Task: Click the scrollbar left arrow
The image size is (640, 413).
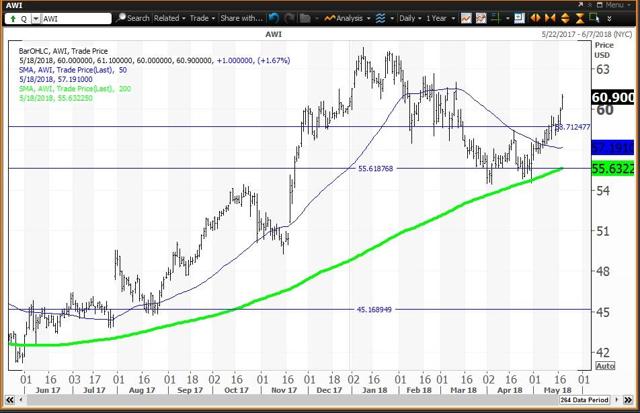Action: 21,400
